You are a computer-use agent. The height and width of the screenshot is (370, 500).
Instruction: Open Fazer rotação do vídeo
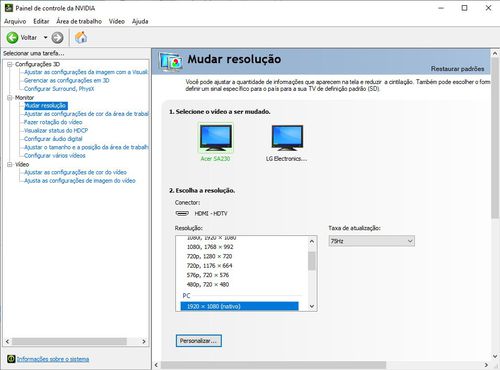[53, 122]
